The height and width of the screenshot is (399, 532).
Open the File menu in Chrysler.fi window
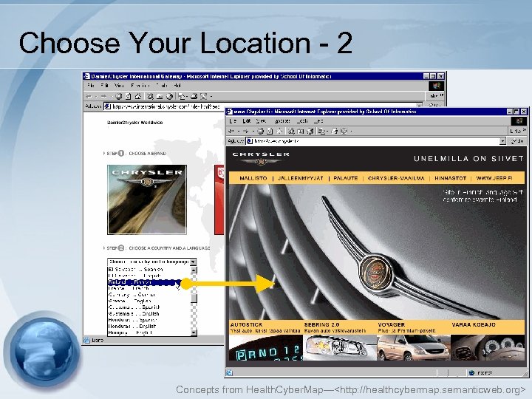point(233,120)
